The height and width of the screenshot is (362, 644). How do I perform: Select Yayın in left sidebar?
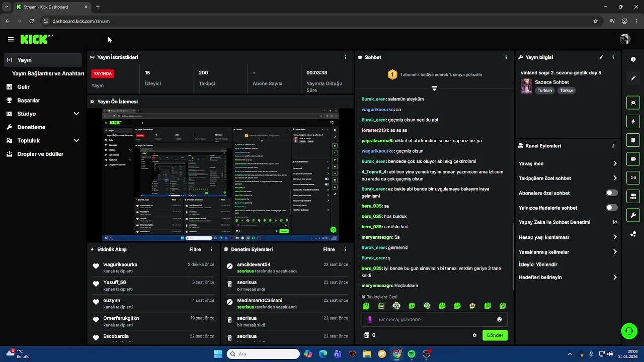[x=43, y=60]
